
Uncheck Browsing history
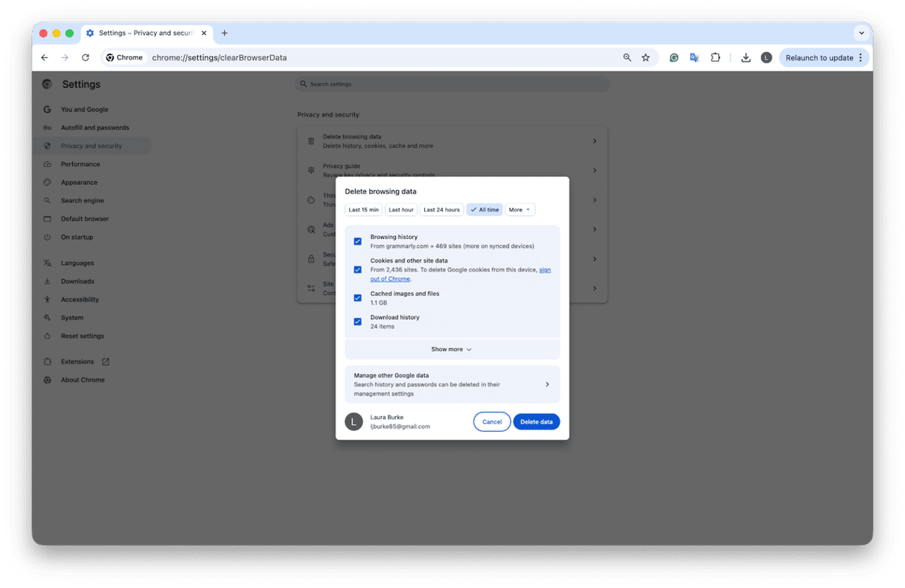click(358, 241)
